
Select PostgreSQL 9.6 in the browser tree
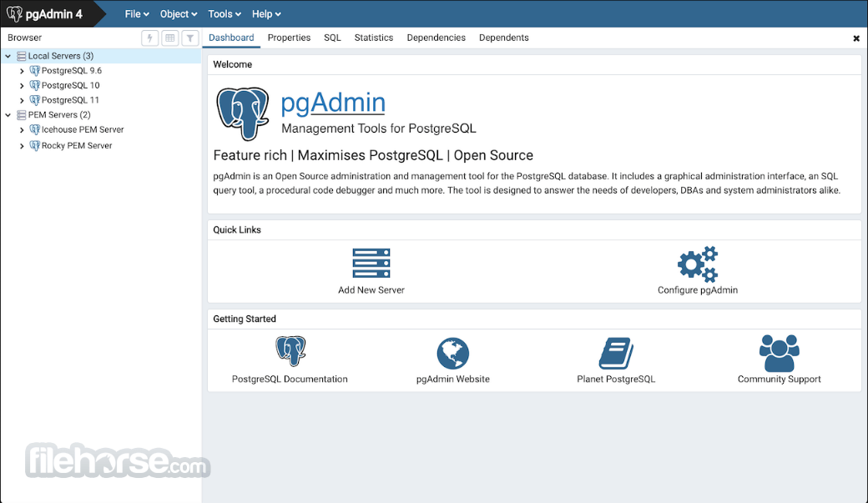(72, 71)
